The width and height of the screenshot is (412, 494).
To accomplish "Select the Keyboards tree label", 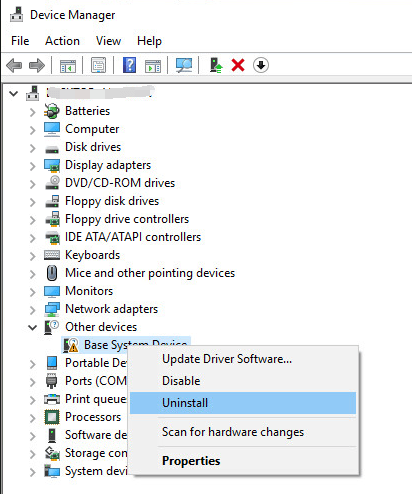I will (92, 255).
